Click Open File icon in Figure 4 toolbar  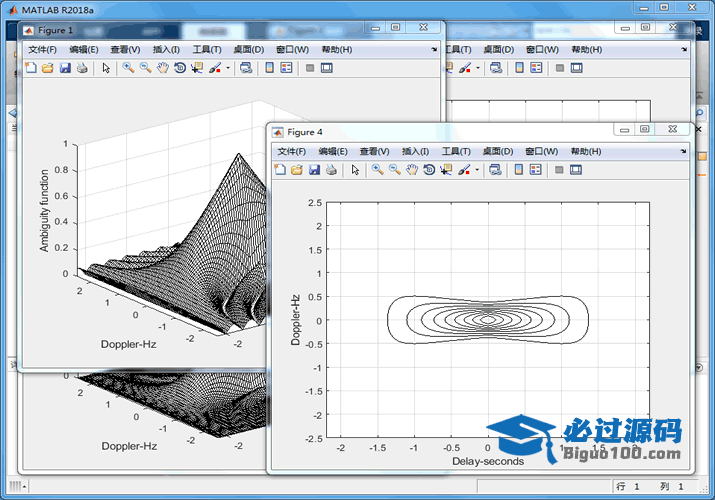click(x=297, y=170)
